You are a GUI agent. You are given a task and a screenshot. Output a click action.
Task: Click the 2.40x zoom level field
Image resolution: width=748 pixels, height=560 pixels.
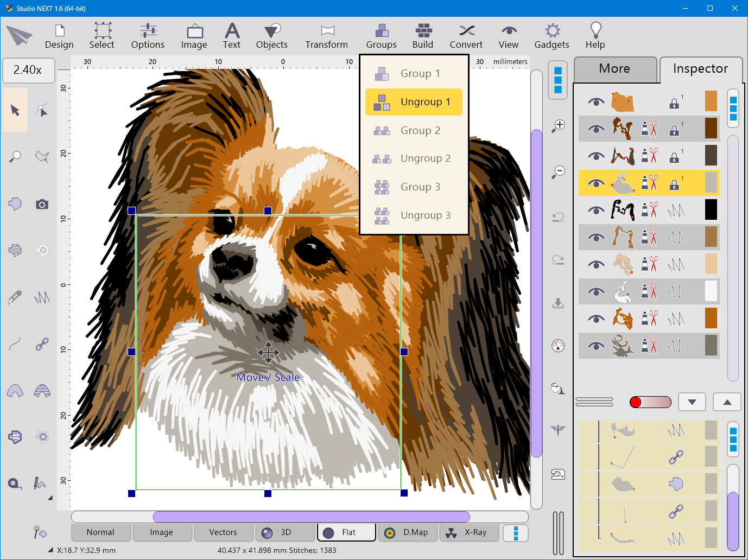[x=28, y=70]
